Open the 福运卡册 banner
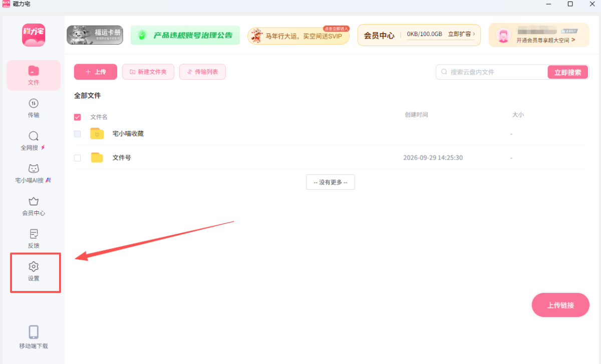This screenshot has height=364, width=601. pyautogui.click(x=95, y=35)
